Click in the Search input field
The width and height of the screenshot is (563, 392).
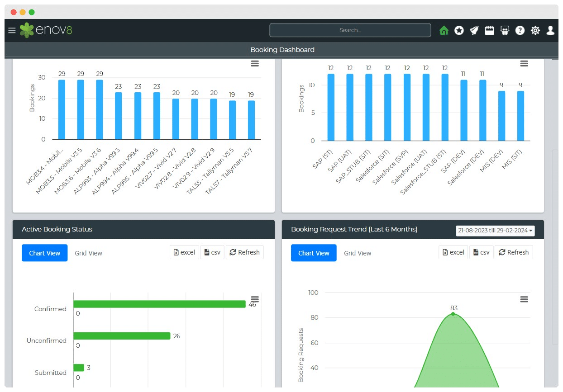coord(350,30)
